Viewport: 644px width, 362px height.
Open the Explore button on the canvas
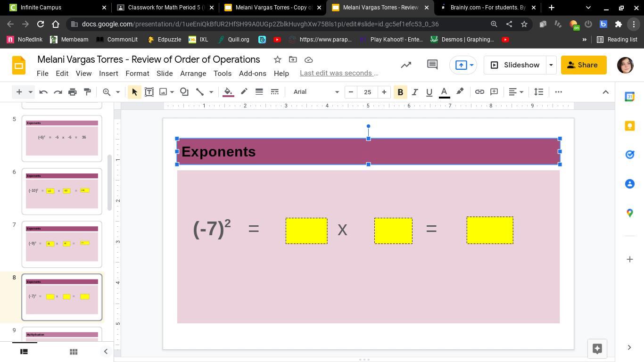(597, 348)
